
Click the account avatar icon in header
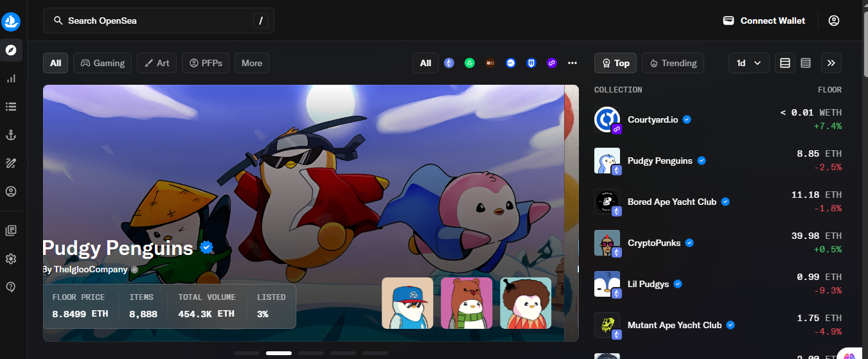[x=834, y=21]
